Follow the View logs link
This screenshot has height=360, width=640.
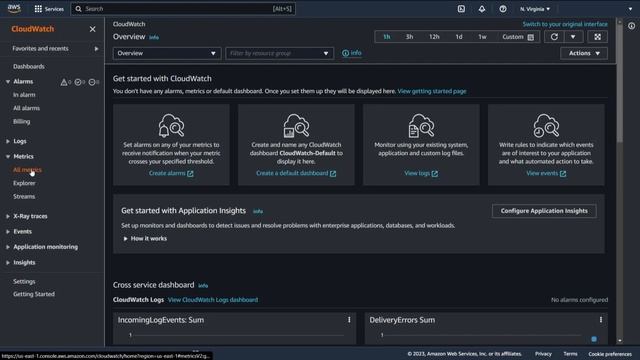click(421, 173)
